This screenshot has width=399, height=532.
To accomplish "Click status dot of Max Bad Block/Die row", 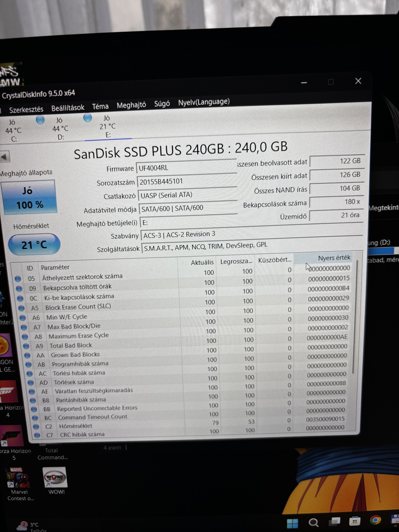I will (x=24, y=327).
